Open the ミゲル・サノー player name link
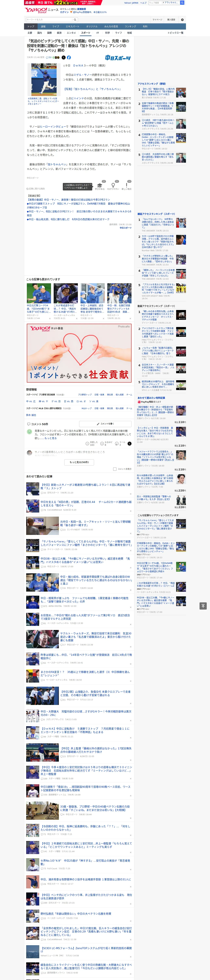The image size is (210, 980). 83,75
